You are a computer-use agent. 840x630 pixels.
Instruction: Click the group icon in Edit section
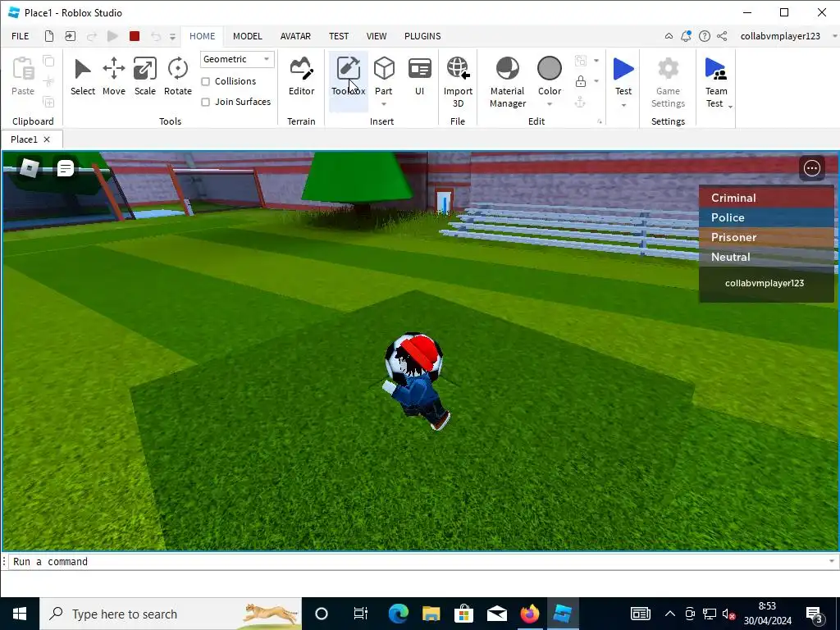pos(580,61)
